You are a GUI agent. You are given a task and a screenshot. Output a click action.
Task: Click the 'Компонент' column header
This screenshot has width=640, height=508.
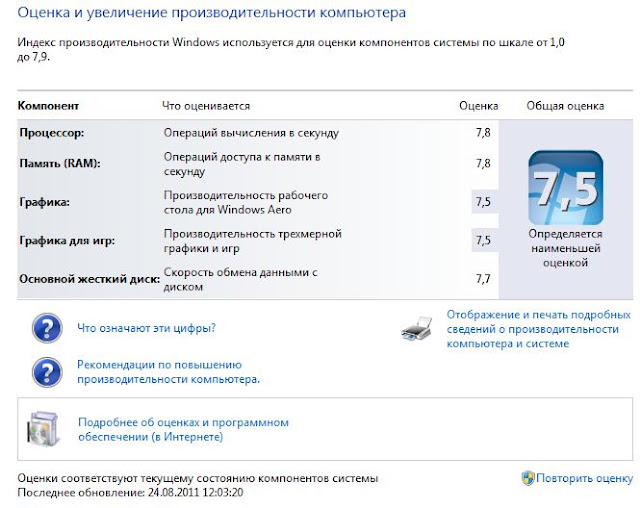pos(48,106)
